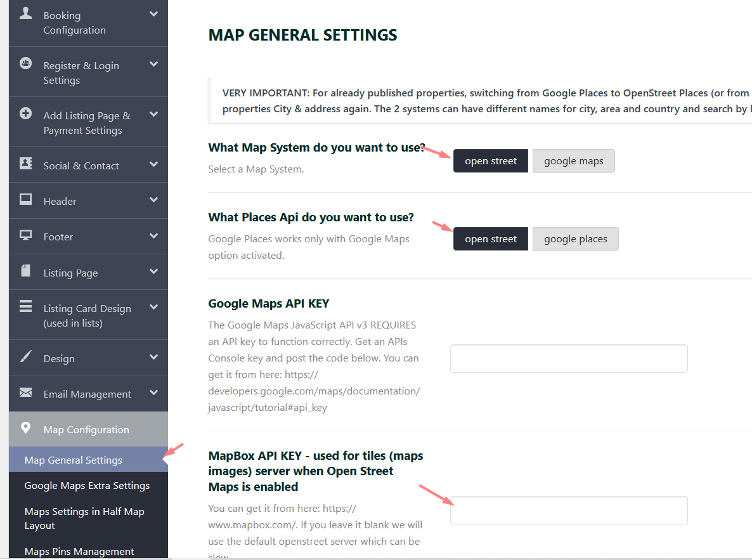Expand the Booking Configuration chevron
The image size is (752, 560).
[153, 14]
